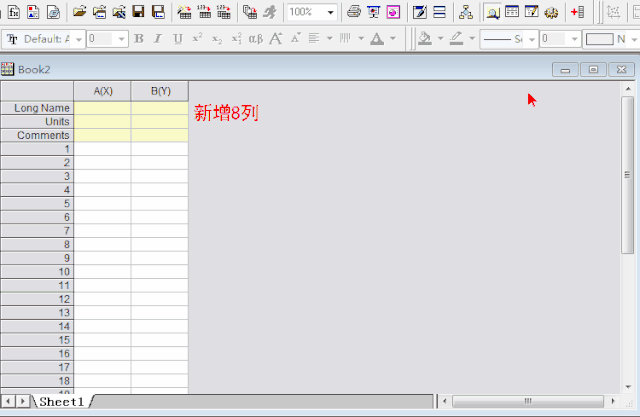Viewport: 640px width, 417px height.
Task: Click the Print icon in toolbar
Action: [353, 13]
